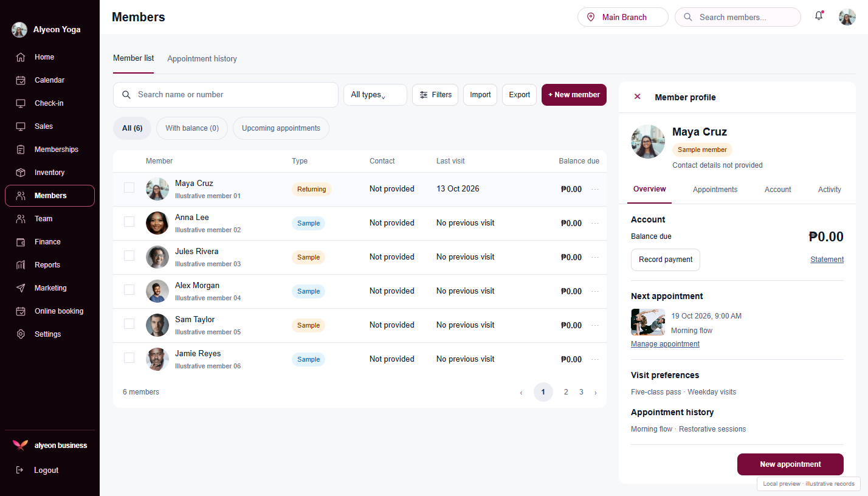Open the Filters options

click(435, 95)
